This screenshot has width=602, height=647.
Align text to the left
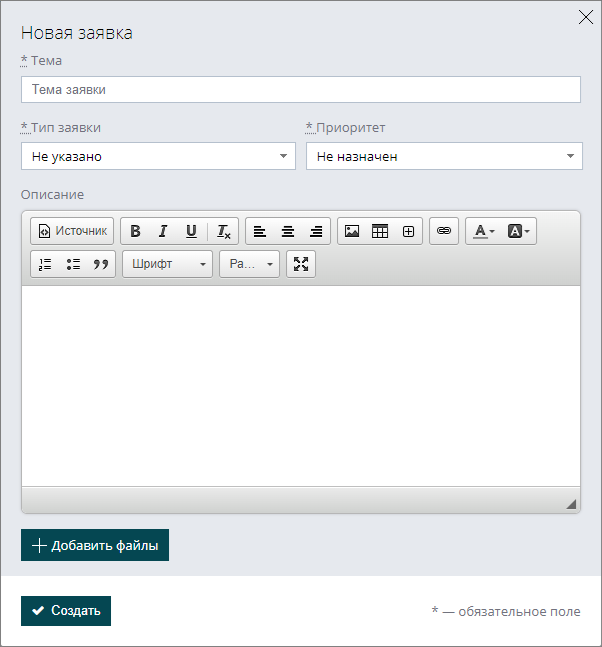pyautogui.click(x=260, y=231)
